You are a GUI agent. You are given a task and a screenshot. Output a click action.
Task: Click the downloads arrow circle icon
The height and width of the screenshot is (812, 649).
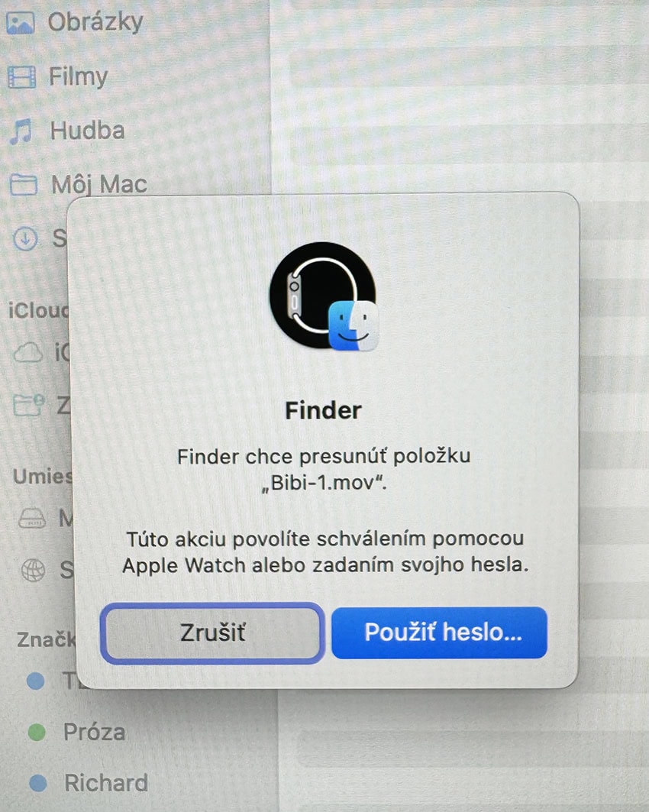(x=25, y=239)
